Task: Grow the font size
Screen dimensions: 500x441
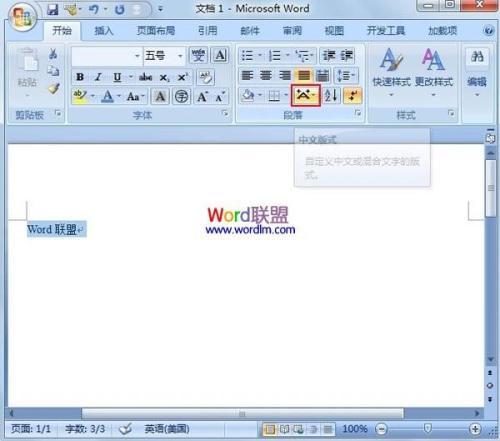Action: click(x=202, y=97)
